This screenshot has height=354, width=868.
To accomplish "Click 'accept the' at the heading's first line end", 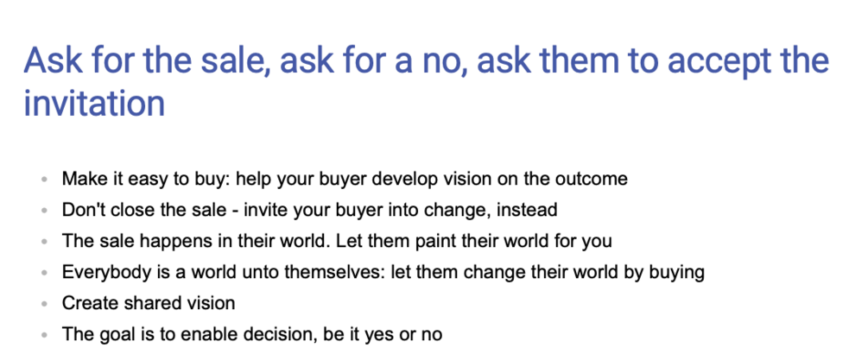I will coord(741,61).
